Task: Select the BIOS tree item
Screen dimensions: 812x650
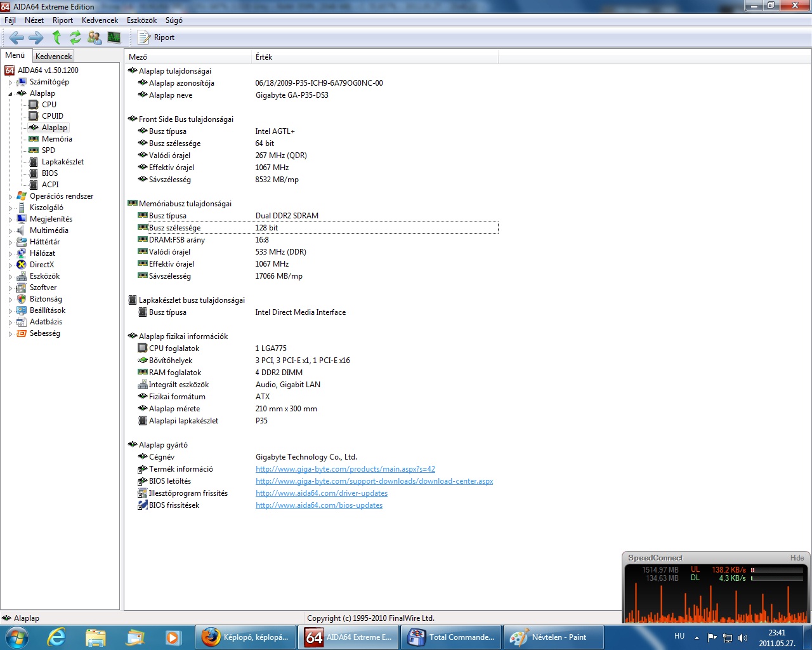Action: coord(49,173)
